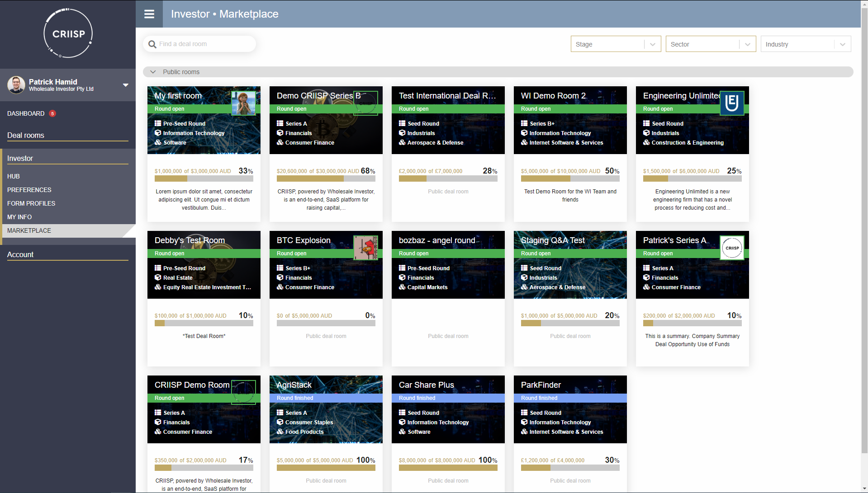Viewport: 868px width, 493px height.
Task: Open the Car Share Plus deal room
Action: point(427,385)
